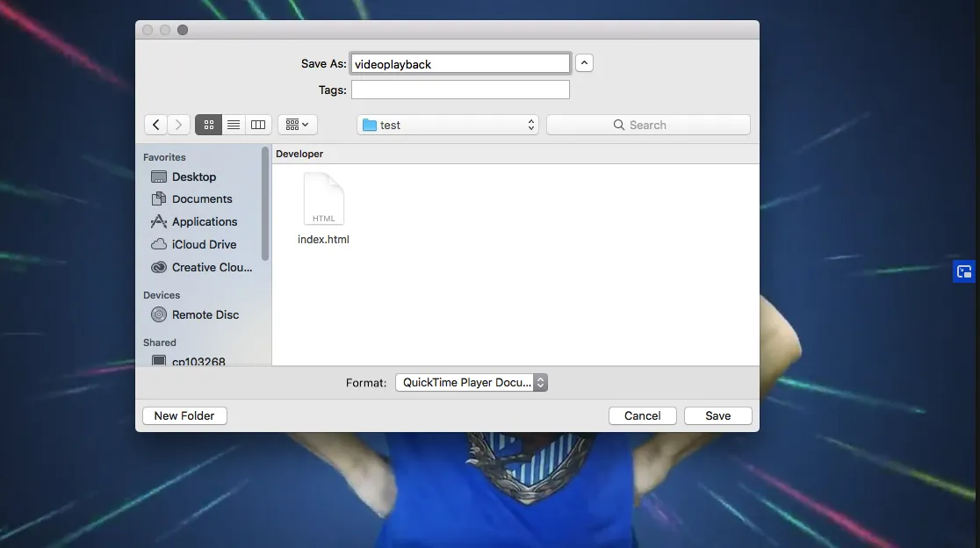Select the cp103268 shared computer
980x548 pixels.
(203, 361)
